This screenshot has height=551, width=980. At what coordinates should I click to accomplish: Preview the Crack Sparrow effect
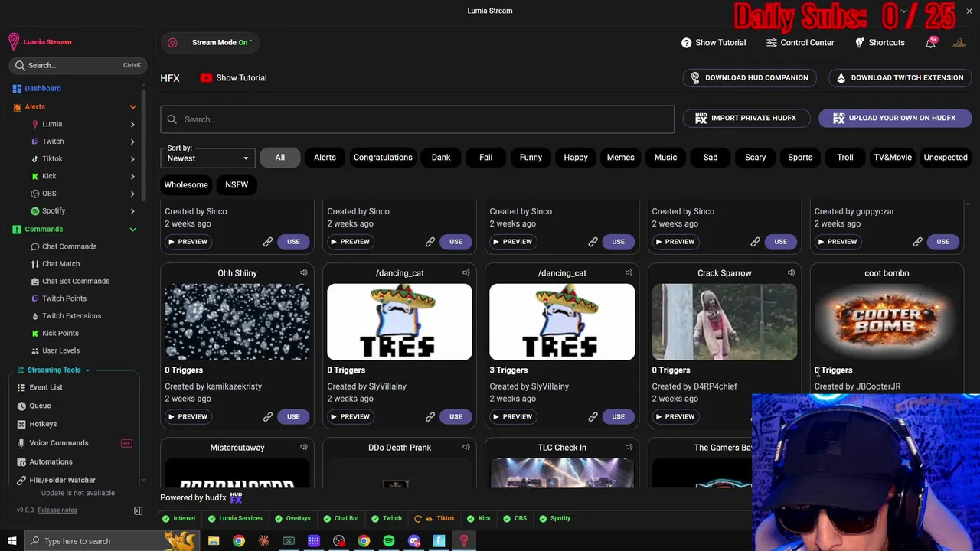point(675,416)
